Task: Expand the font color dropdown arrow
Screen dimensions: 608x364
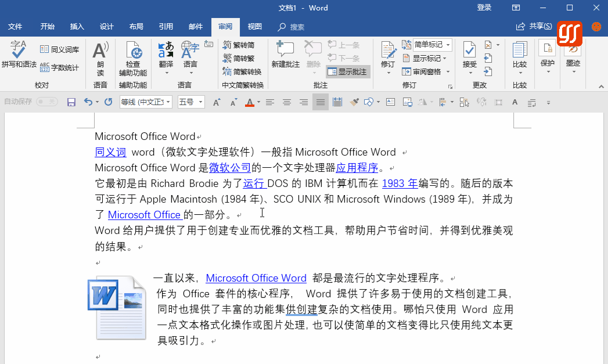Action: [x=258, y=102]
